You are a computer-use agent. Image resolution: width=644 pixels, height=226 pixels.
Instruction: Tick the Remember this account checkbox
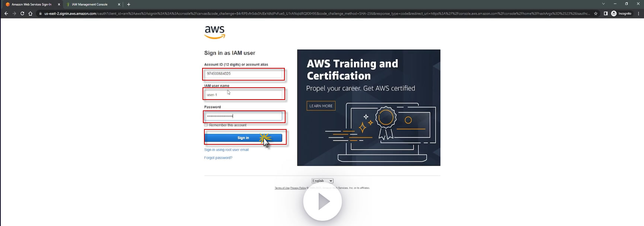coord(206,125)
